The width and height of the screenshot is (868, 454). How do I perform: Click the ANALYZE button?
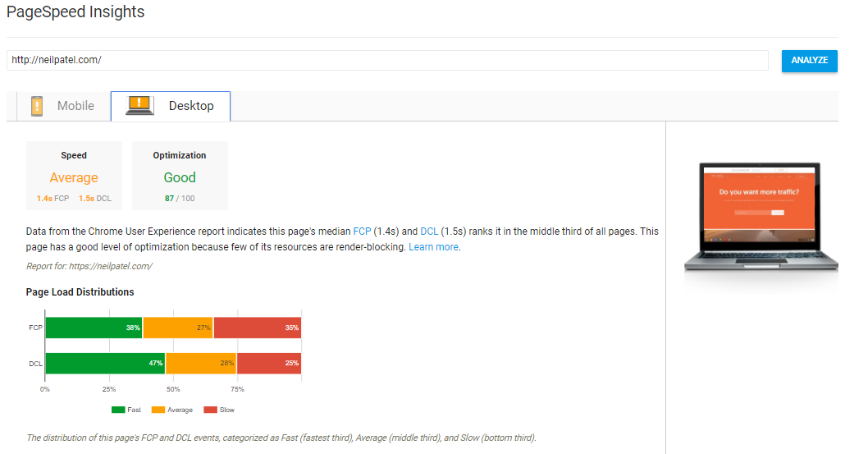pyautogui.click(x=809, y=61)
